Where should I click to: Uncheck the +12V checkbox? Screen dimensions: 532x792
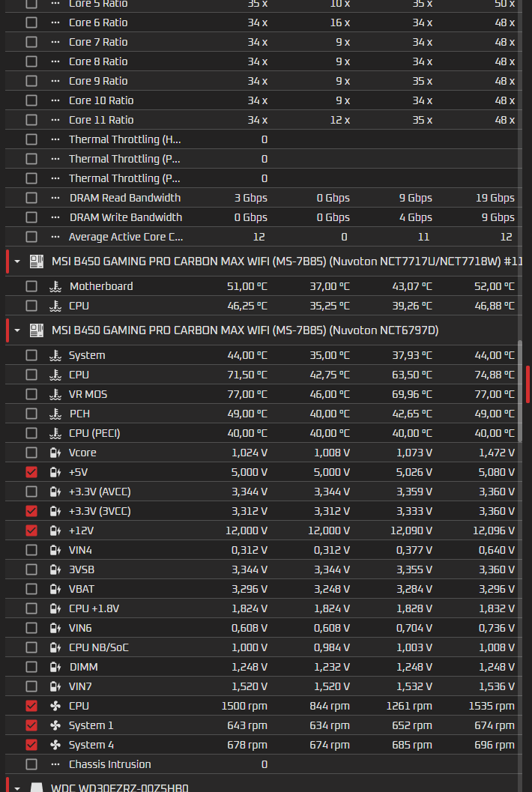point(31,530)
